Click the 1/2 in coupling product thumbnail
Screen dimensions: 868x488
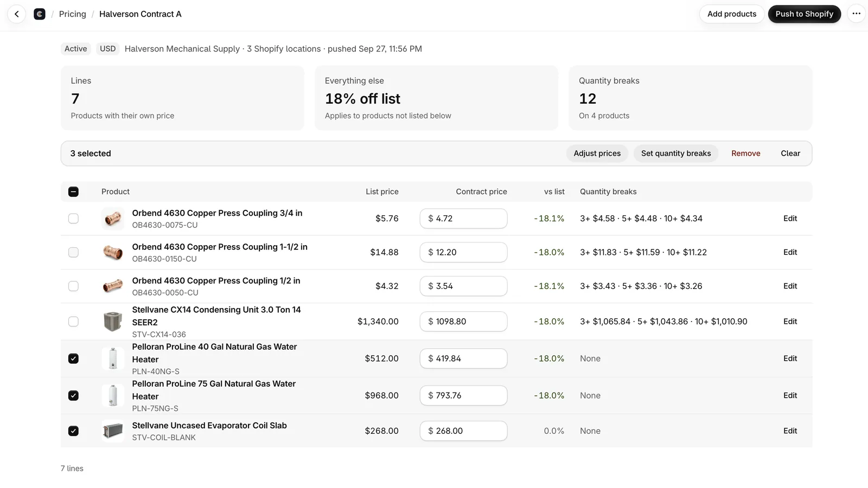113,286
